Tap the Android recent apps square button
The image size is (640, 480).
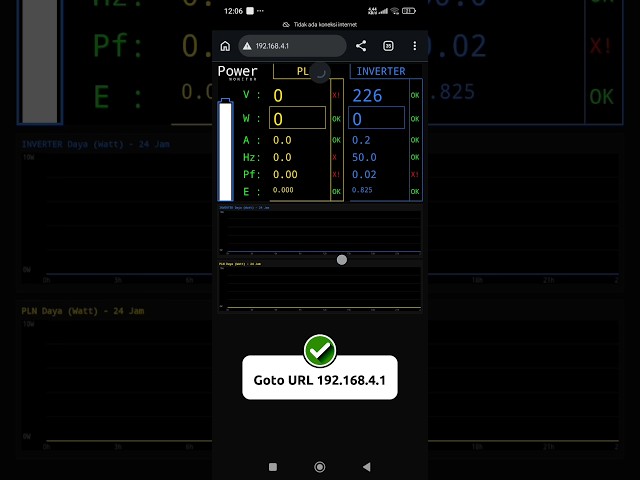point(273,467)
